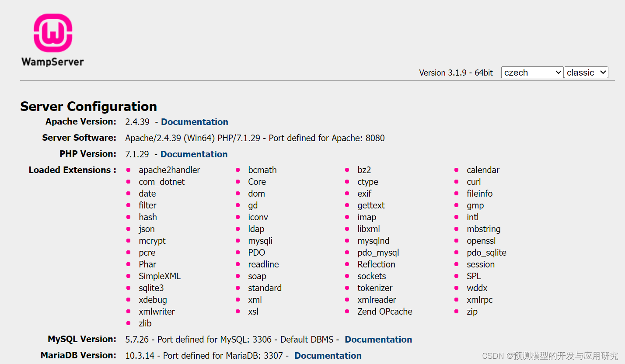The height and width of the screenshot is (364, 625).
Task: Click the 'wddx' extension
Action: coord(477,288)
